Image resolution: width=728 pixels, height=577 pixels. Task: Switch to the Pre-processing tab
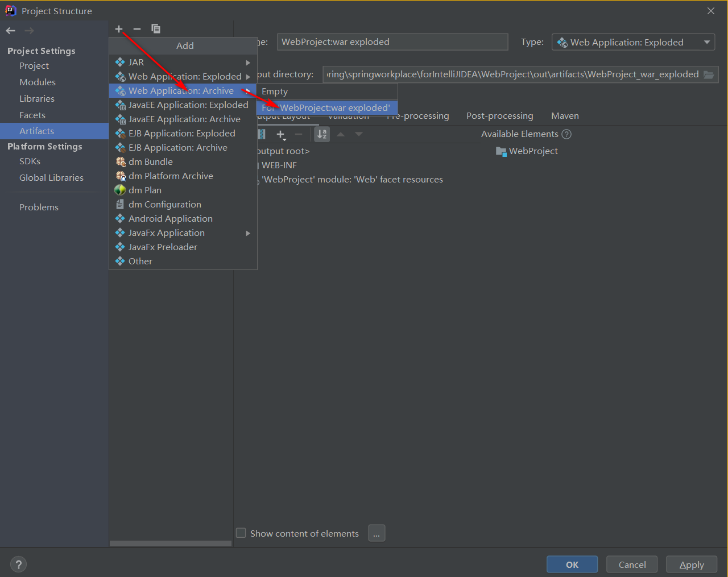pyautogui.click(x=418, y=116)
